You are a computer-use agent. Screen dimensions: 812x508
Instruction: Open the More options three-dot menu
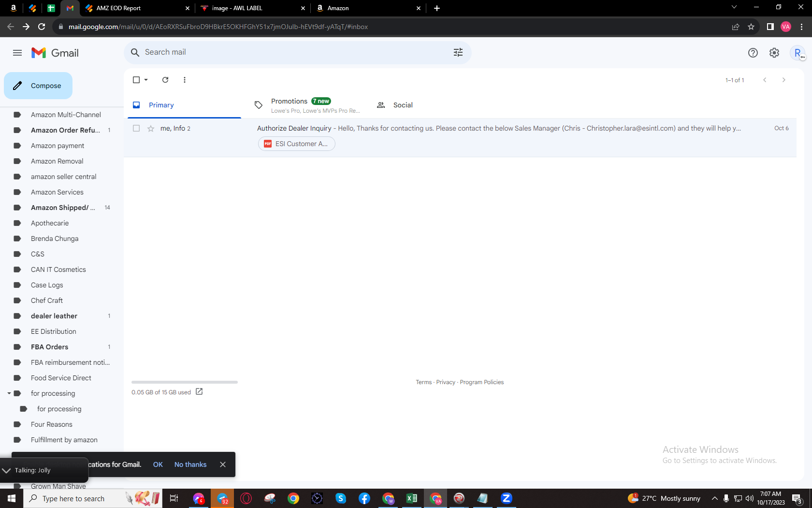(185, 80)
